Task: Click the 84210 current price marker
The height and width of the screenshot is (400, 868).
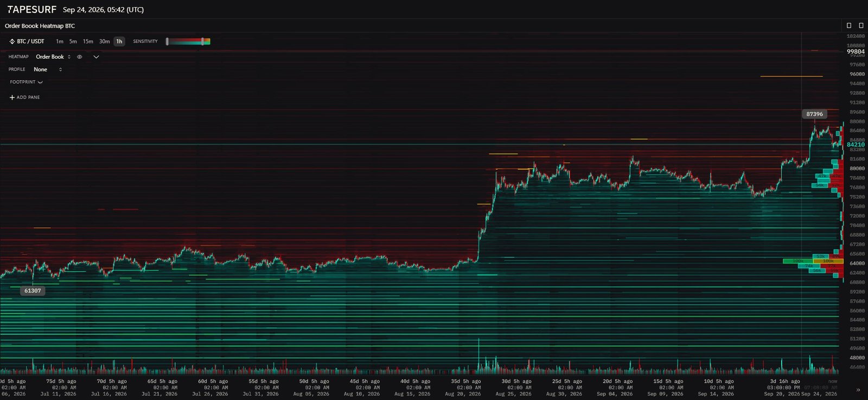Action: pos(856,145)
